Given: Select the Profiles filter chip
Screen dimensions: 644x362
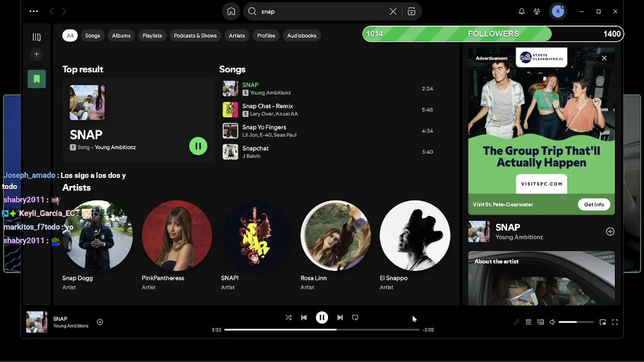Looking at the screenshot, I should click(266, 36).
